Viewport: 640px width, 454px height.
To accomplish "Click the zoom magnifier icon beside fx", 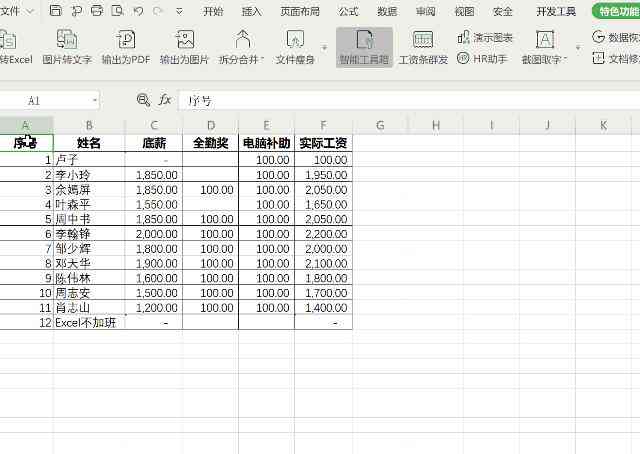I will 143,100.
